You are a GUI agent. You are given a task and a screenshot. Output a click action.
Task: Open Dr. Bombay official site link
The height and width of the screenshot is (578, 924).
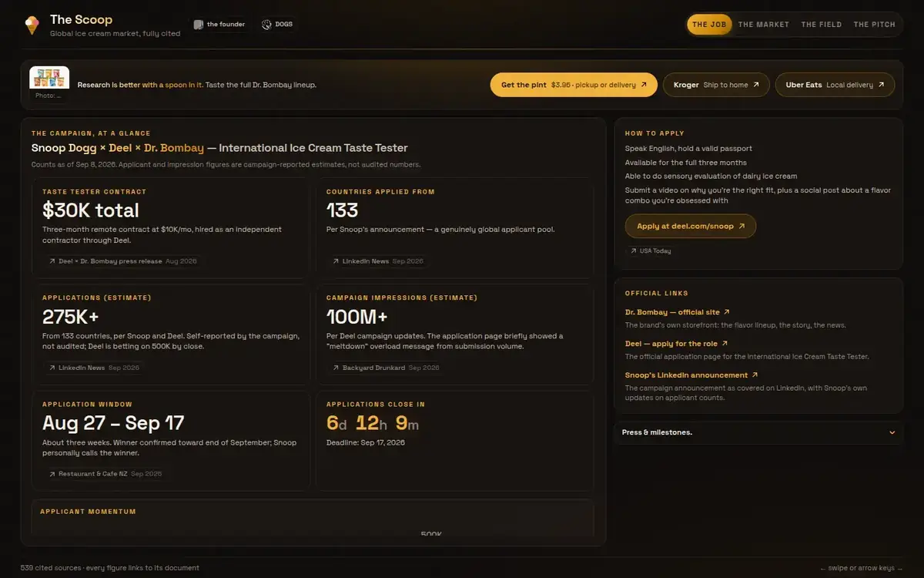(x=678, y=312)
